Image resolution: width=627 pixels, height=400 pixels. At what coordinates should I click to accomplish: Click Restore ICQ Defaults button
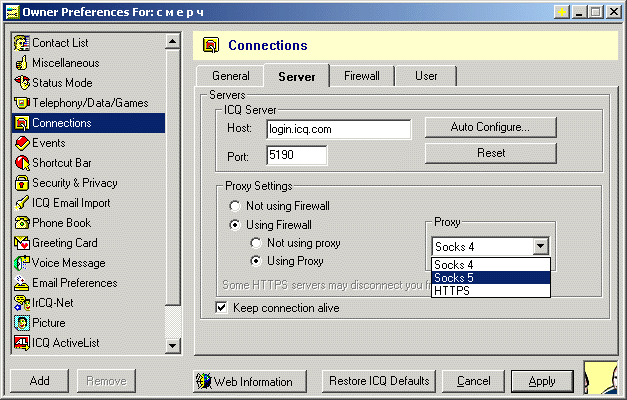[x=379, y=381]
